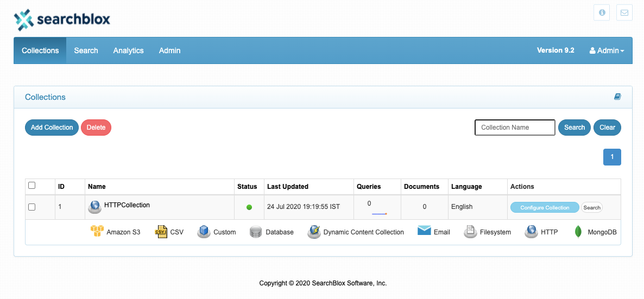Click the Documents count 0 cell

[425, 207]
